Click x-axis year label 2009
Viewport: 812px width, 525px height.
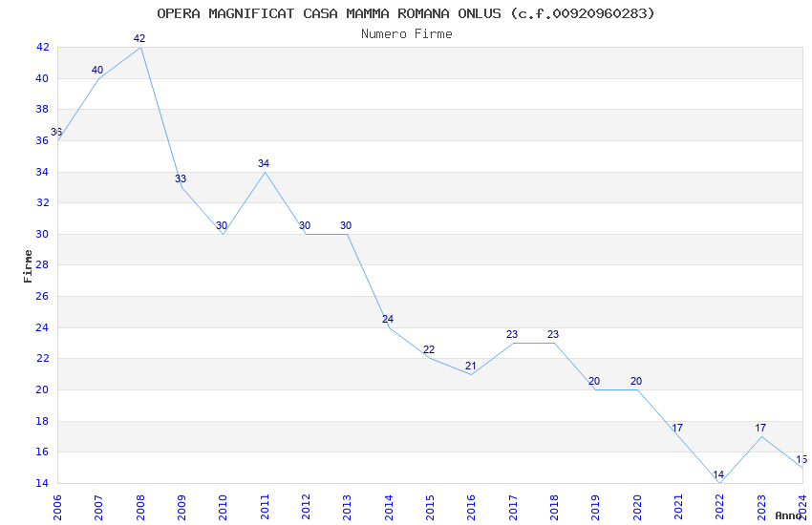(182, 507)
